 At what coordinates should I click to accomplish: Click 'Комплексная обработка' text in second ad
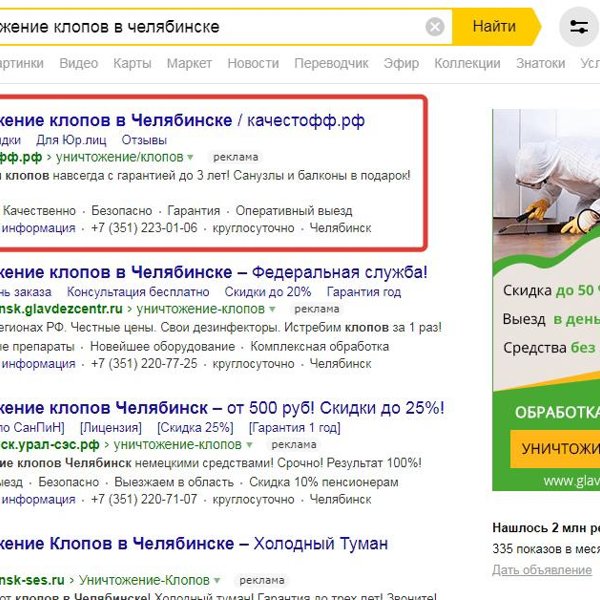pos(320,347)
